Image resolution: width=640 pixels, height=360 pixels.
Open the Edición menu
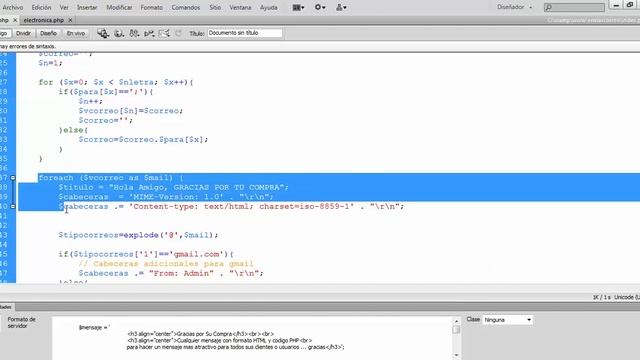click(x=42, y=7)
